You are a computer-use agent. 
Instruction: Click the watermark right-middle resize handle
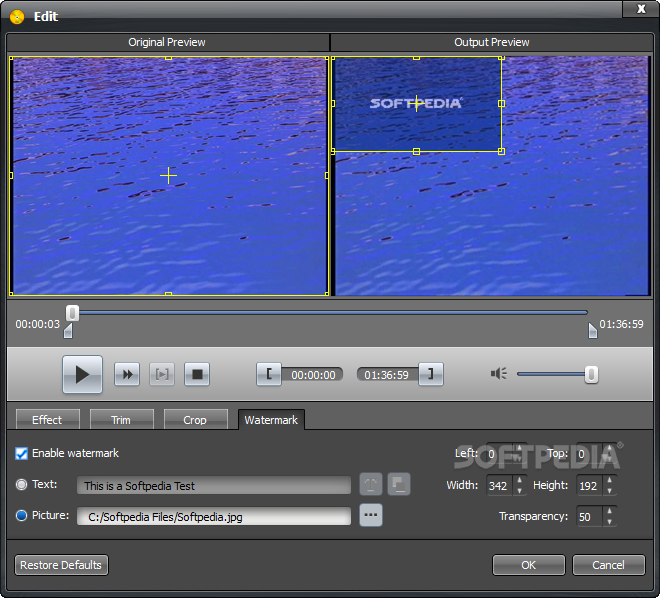click(501, 104)
